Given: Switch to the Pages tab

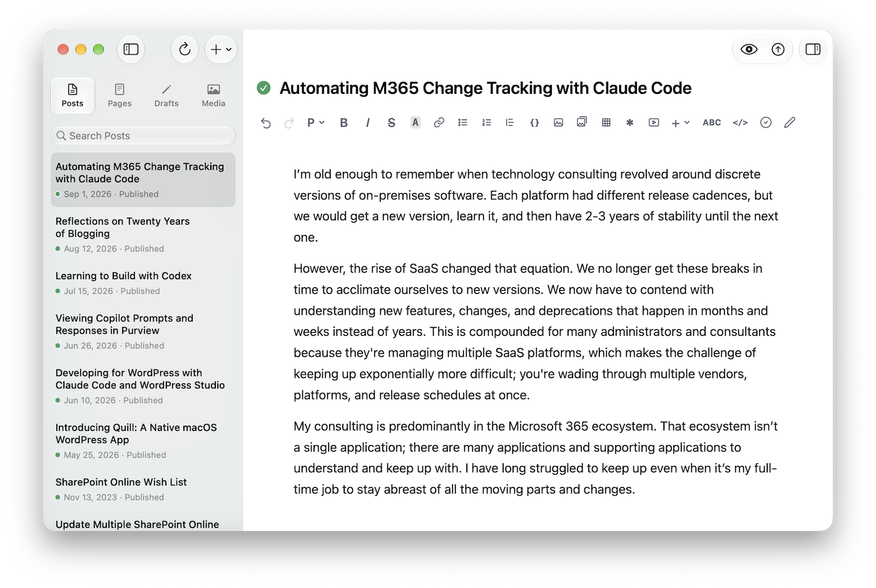Looking at the screenshot, I should coord(120,95).
